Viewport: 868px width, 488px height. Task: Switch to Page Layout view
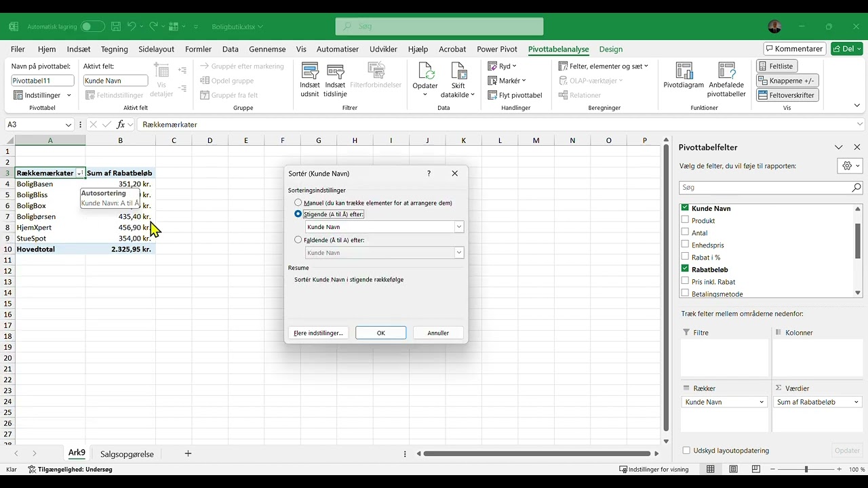point(733,469)
